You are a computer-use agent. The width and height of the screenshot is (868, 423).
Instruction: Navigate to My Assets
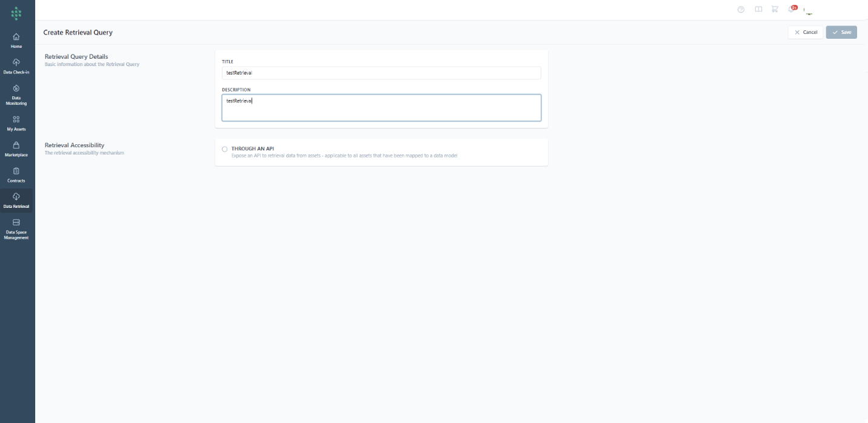[16, 123]
